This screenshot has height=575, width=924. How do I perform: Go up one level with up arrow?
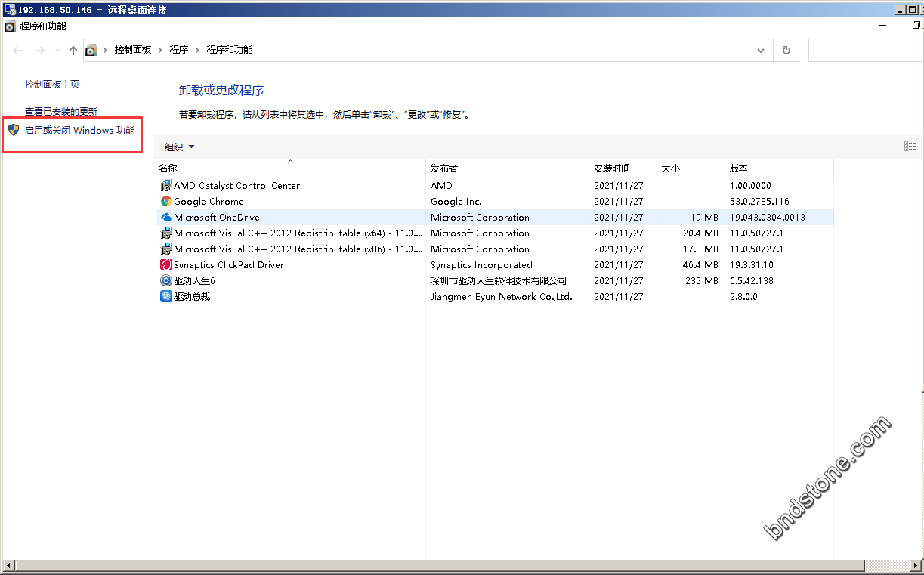(73, 50)
